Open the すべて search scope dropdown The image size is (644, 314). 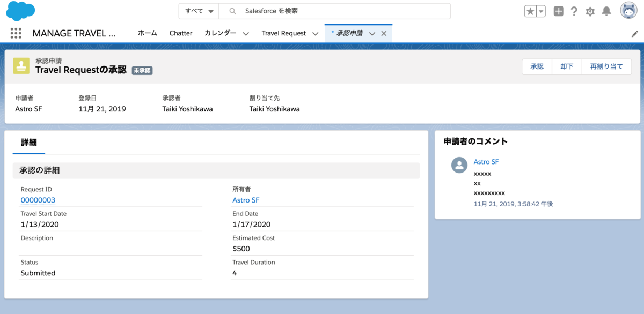point(199,11)
